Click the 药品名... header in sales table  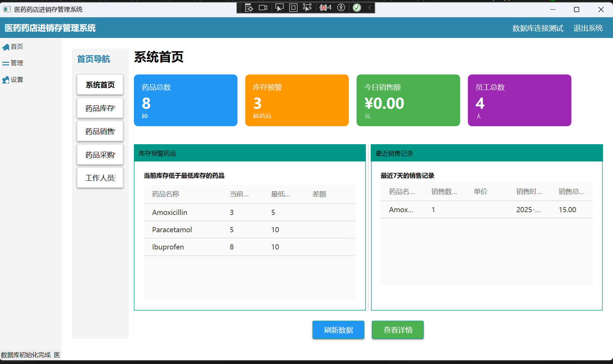point(402,191)
